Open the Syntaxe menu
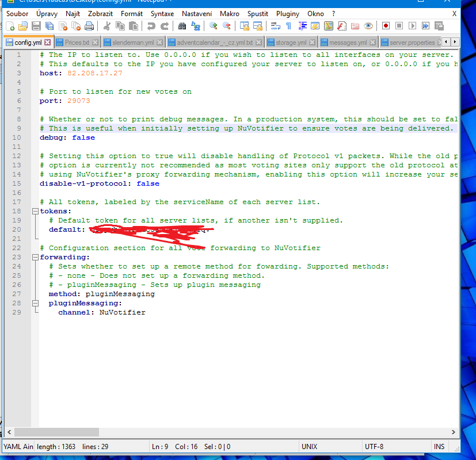The width and height of the screenshot is (476, 460). (162, 13)
